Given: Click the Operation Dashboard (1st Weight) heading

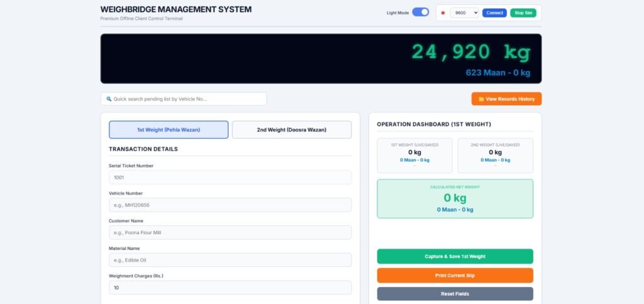Looking at the screenshot, I should pyautogui.click(x=434, y=124).
